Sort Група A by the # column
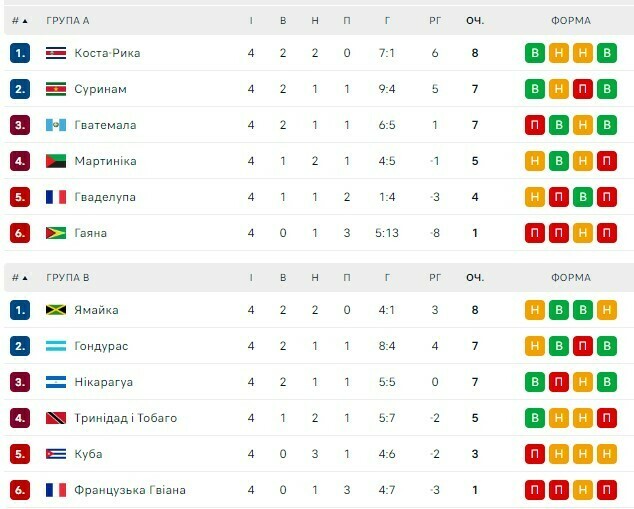634x509 pixels. (x=19, y=20)
